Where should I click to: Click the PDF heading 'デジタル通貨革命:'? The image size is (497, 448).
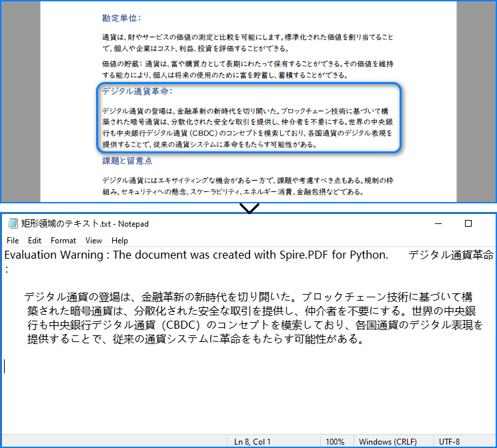pyautogui.click(x=137, y=91)
